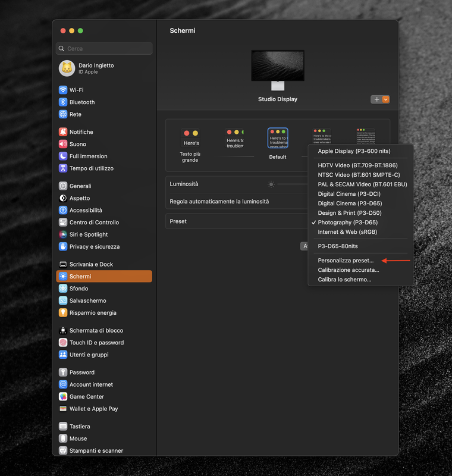452x476 pixels.
Task: Open Notifiche bell icon
Action: pos(63,131)
